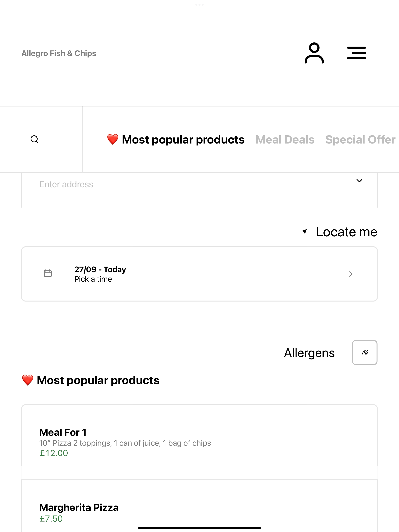Switch to the Special Offer tab
This screenshot has height=532, width=399.
360,140
